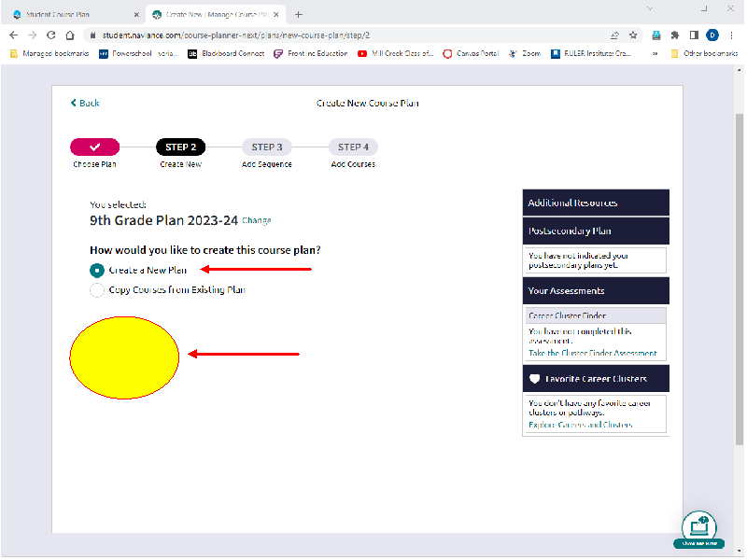Open RULER Institute bookmark
The height and width of the screenshot is (560, 747).
(591, 54)
